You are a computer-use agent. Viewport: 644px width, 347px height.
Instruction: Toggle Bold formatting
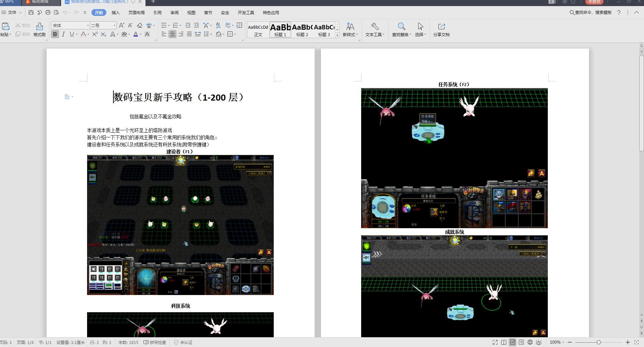(x=55, y=34)
